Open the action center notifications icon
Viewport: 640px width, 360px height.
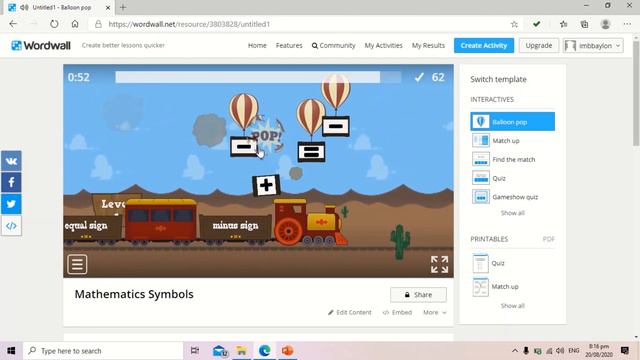pos(624,351)
